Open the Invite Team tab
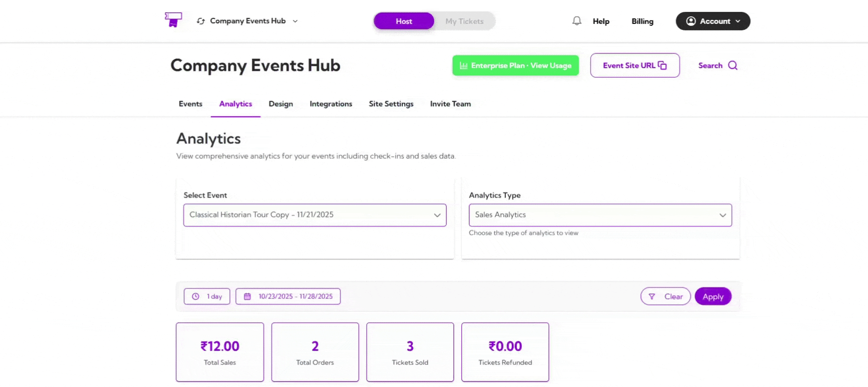Screen dimensions: 868x387 coord(450,104)
